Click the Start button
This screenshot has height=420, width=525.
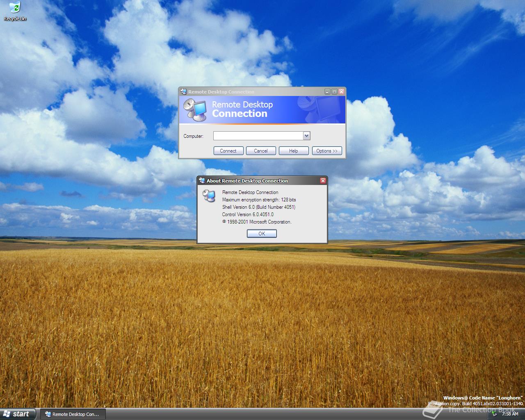point(18,414)
